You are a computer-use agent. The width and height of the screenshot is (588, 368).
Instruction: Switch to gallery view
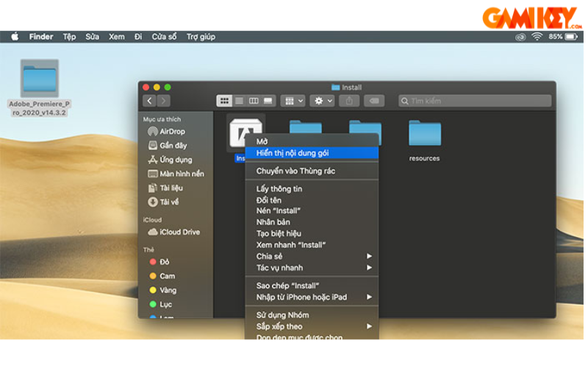click(x=268, y=101)
